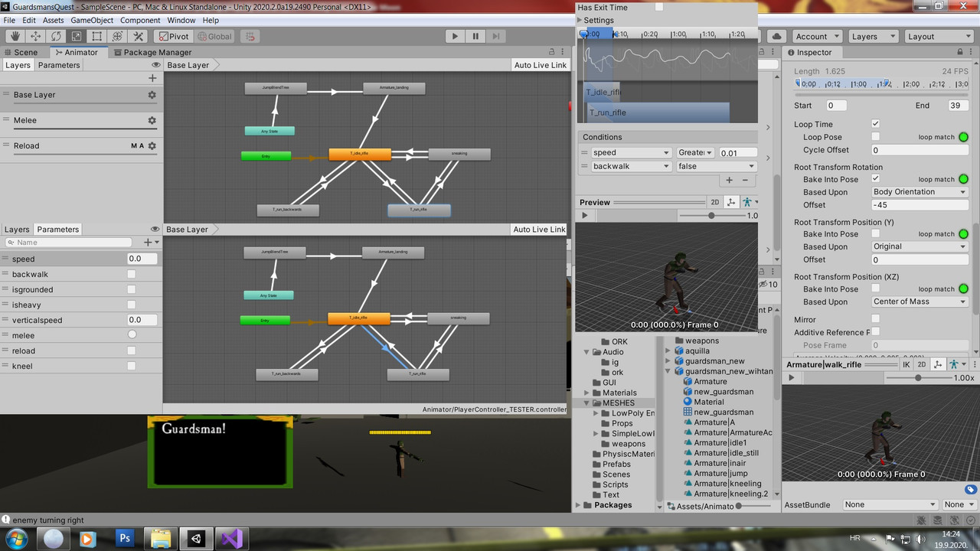
Task: Toggle upper Animator panel eye visibility
Action: tap(155, 65)
